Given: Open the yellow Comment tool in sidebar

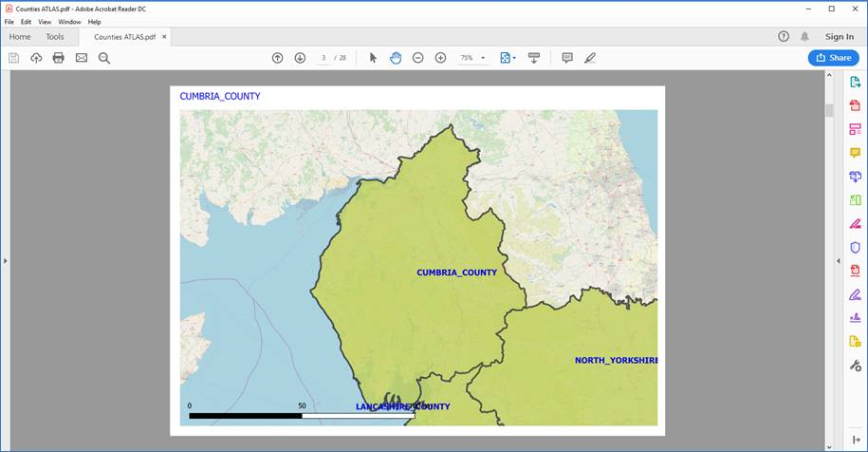Looking at the screenshot, I should point(855,153).
